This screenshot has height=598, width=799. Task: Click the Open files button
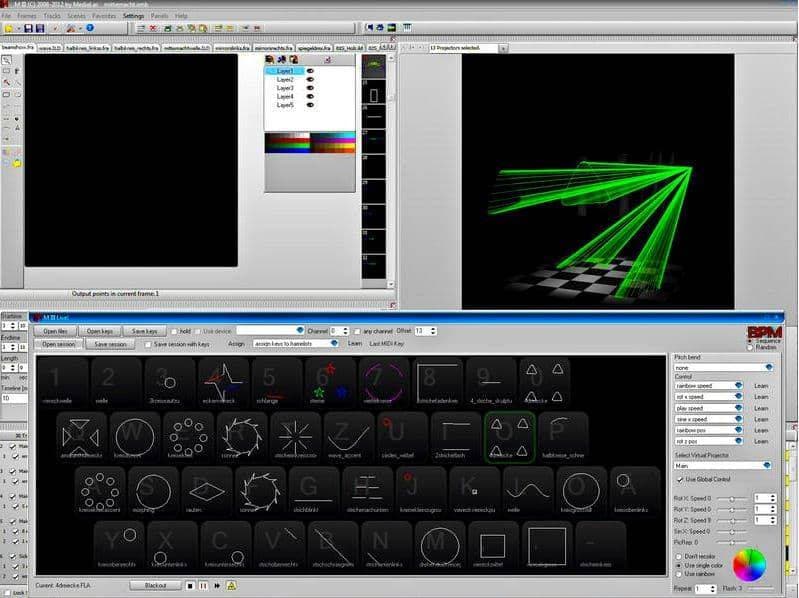(55, 331)
